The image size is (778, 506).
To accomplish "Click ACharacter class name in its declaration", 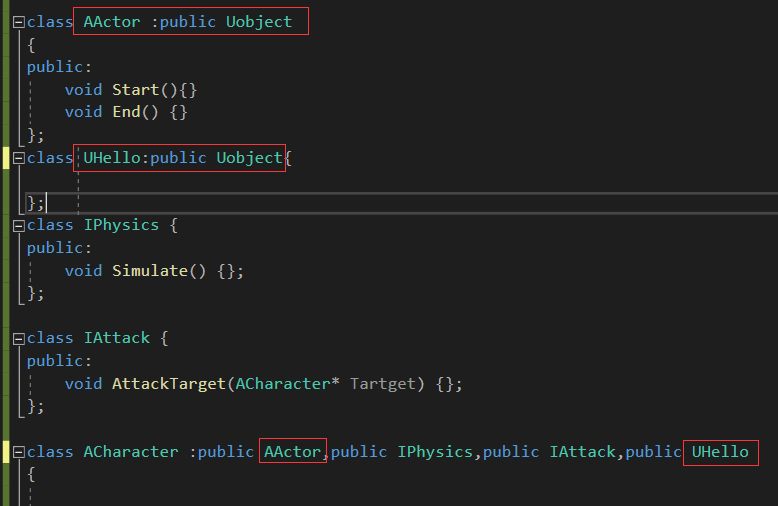I will [x=131, y=452].
